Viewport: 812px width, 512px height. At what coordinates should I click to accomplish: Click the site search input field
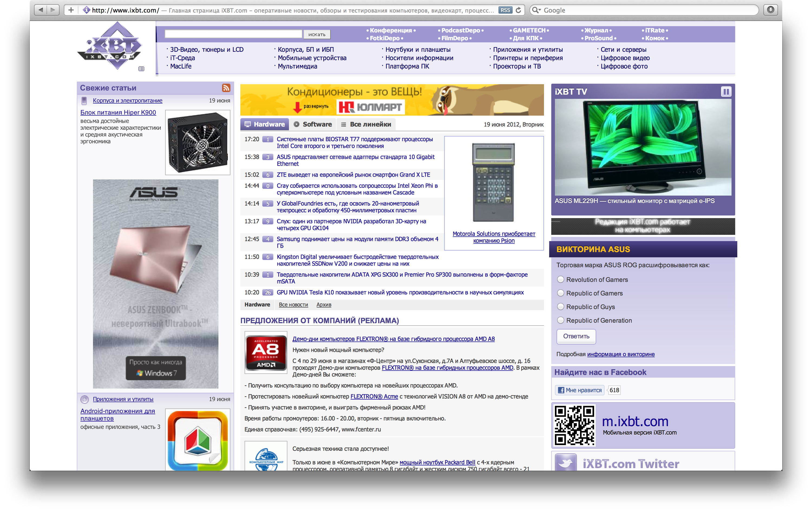click(233, 34)
